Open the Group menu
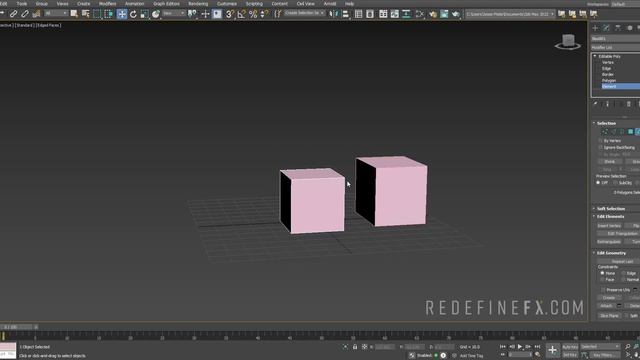Screen dimensions: 640x360 (x=42, y=4)
